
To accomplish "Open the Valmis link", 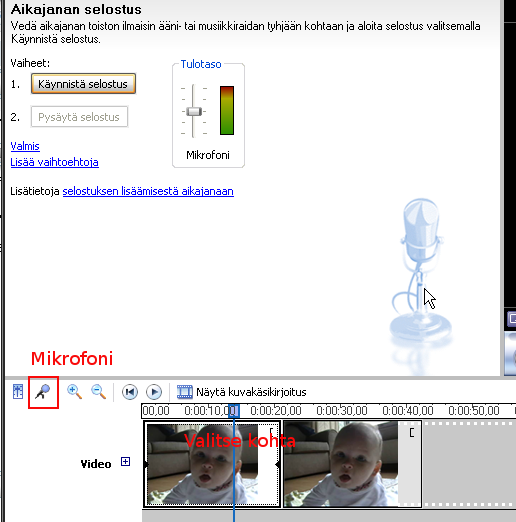I will click(25, 146).
